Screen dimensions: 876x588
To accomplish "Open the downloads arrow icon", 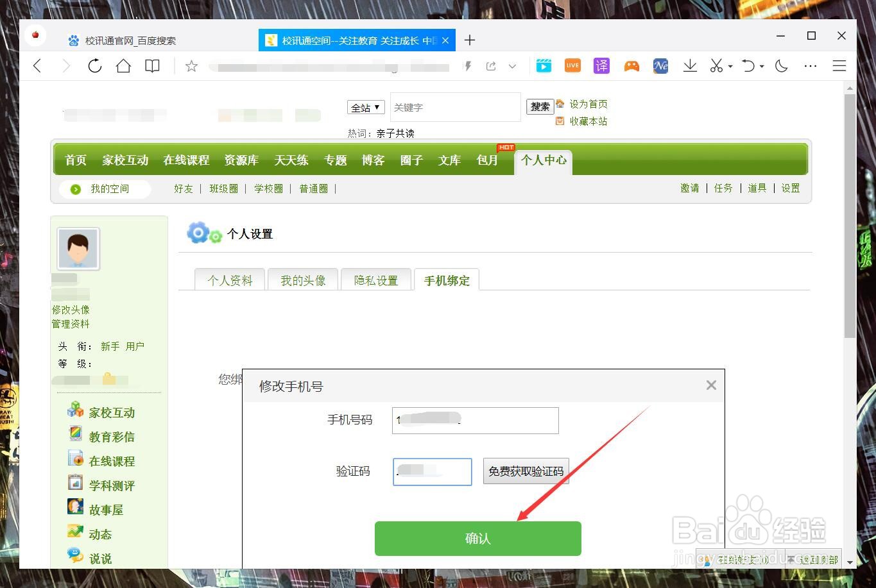I will coord(690,65).
